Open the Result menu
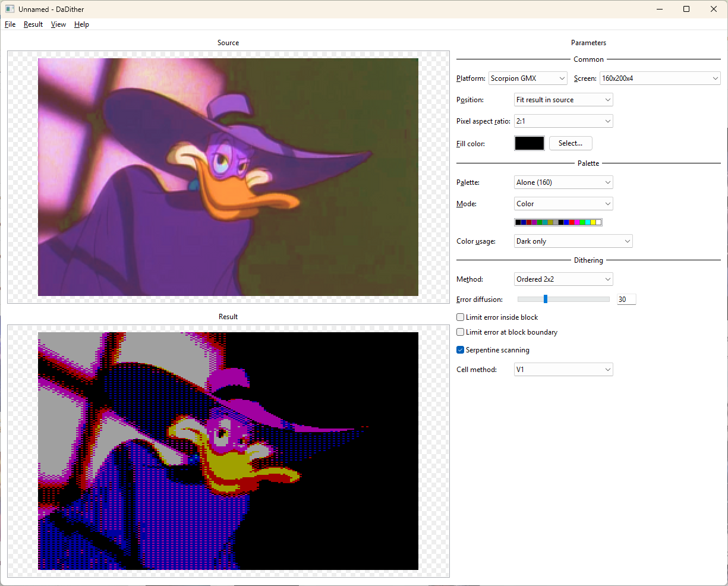 [x=33, y=24]
